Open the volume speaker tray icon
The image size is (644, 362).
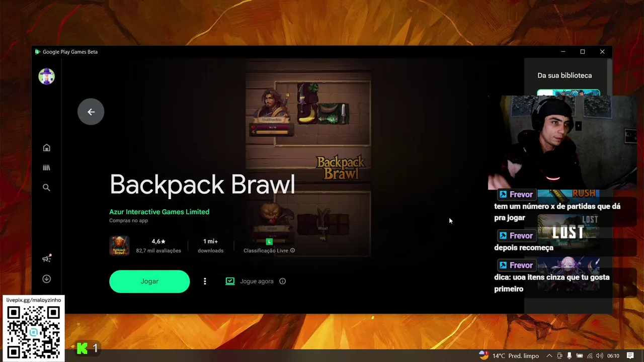click(x=600, y=355)
